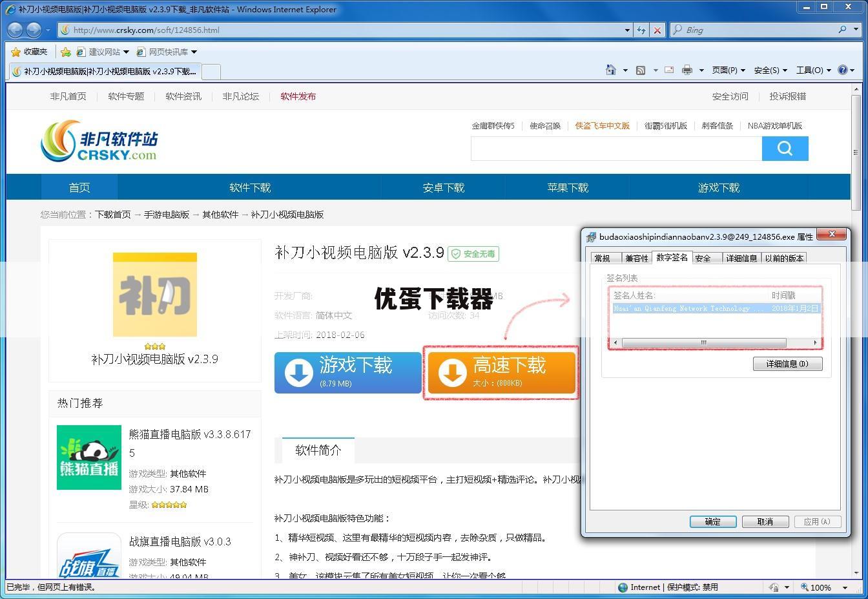Click the 详细信息(D) button

tap(787, 364)
